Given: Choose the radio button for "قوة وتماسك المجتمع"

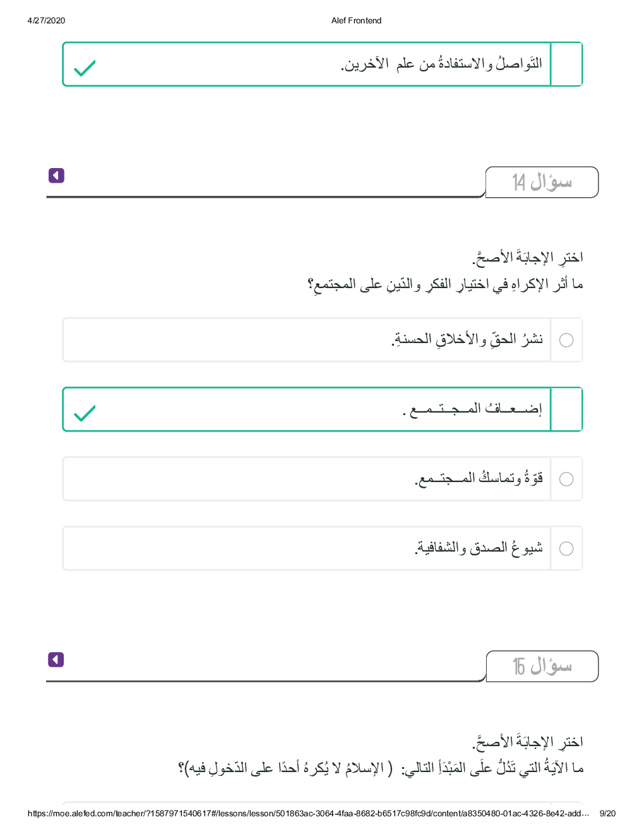Looking at the screenshot, I should click(566, 480).
